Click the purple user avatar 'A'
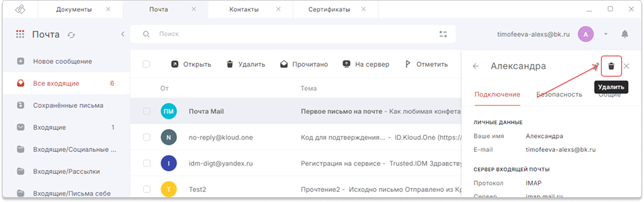 [x=586, y=34]
